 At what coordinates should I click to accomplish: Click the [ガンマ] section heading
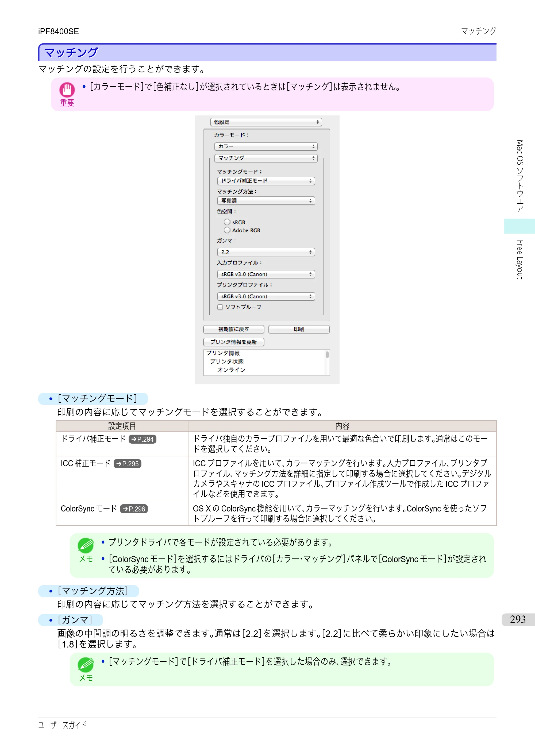pyautogui.click(x=75, y=620)
